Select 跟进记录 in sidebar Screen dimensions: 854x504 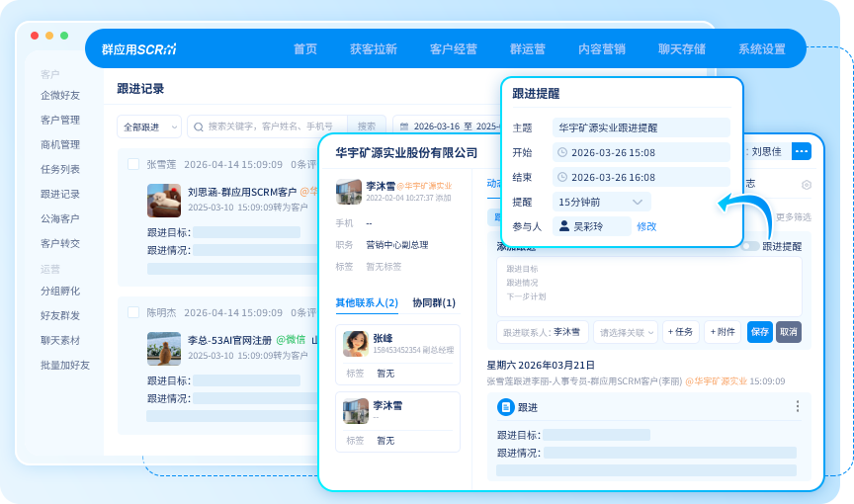(60, 194)
